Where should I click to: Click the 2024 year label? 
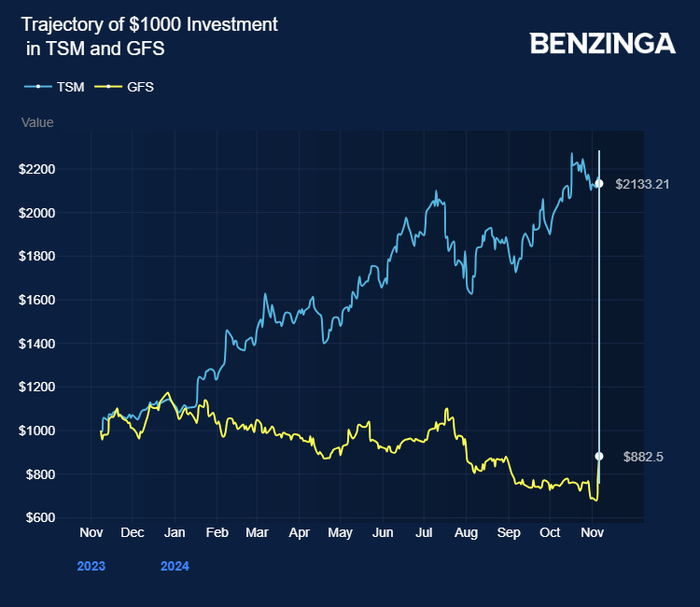click(175, 566)
